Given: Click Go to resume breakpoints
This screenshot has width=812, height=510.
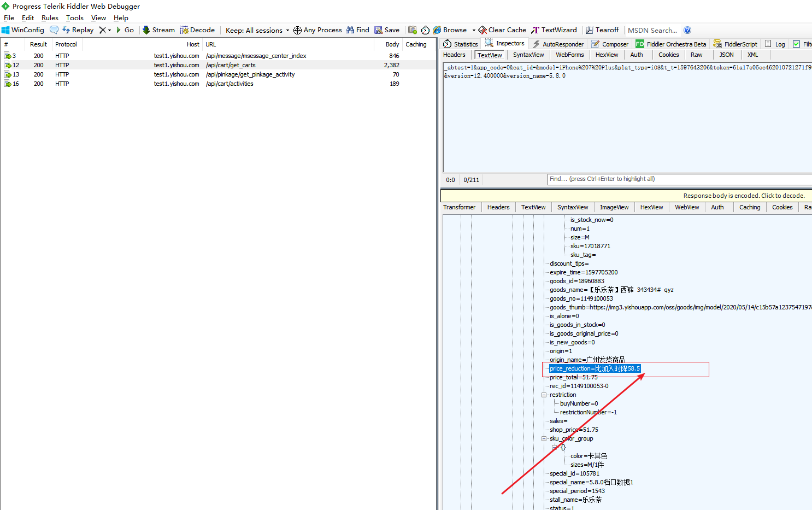Looking at the screenshot, I should 125,30.
